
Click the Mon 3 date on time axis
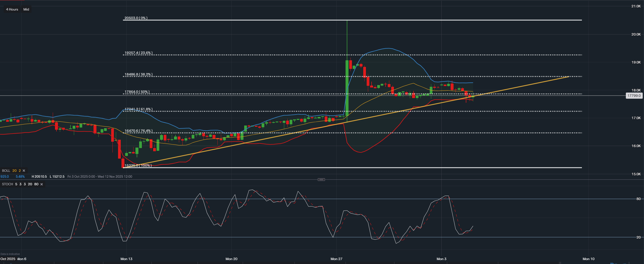point(441,259)
